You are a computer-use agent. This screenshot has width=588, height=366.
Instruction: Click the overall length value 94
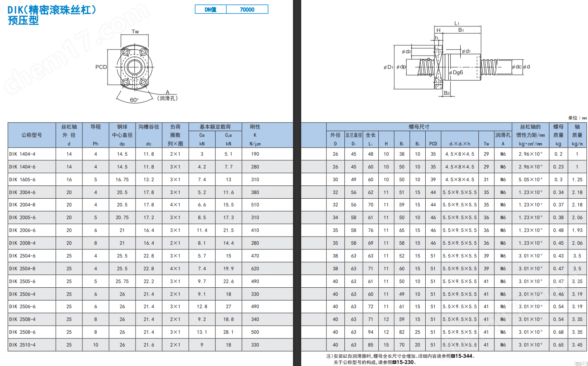370,332
